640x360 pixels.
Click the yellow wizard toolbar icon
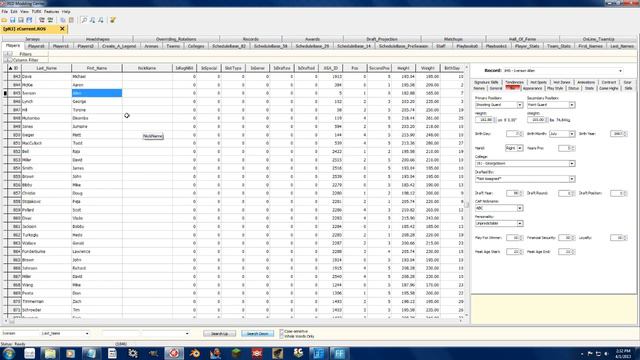coord(112,20)
